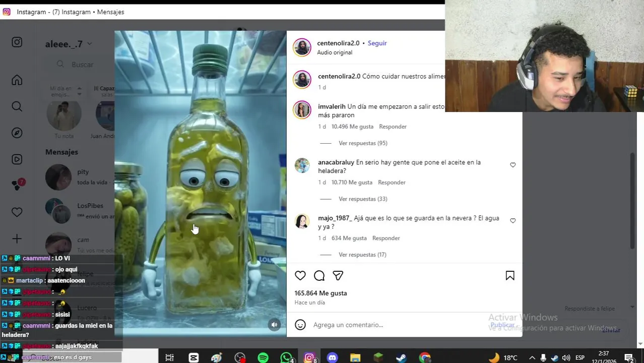The width and height of the screenshot is (644, 363).
Task: Open WhatsApp in taskbar
Action: point(286,357)
